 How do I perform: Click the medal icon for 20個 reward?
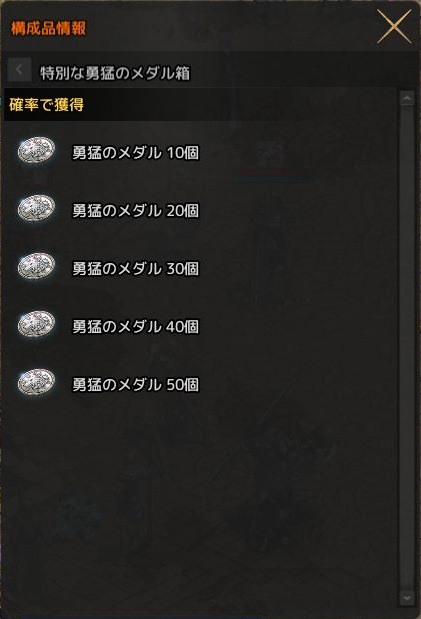[36, 208]
